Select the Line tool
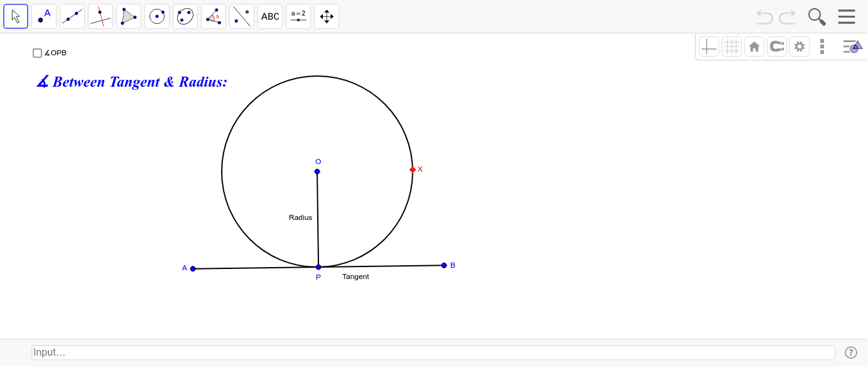Image resolution: width=868 pixels, height=367 pixels. [72, 16]
